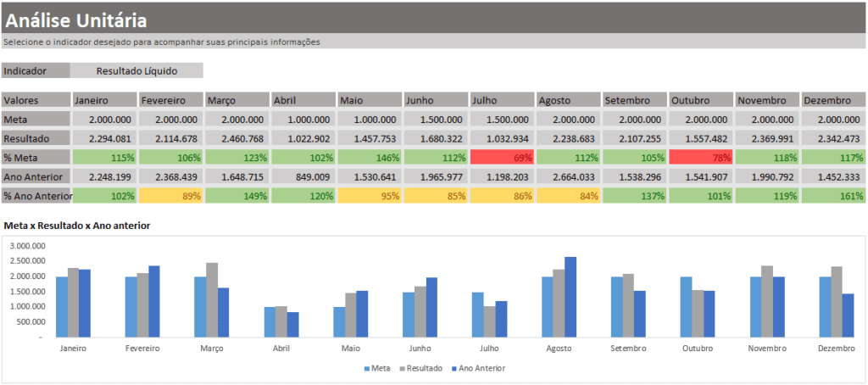Click the Abril chart axis label
The image size is (868, 385).
pos(281,349)
